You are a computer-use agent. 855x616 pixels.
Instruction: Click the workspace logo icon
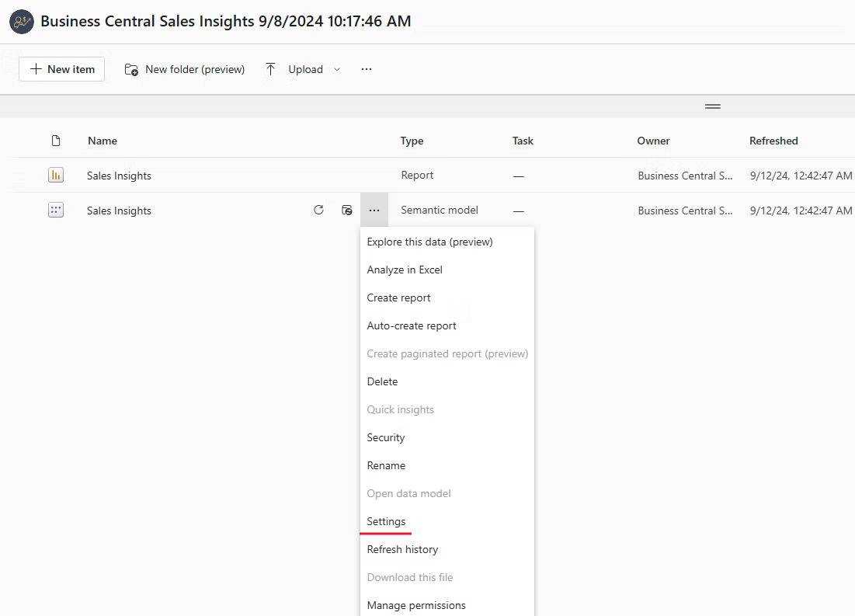tap(22, 22)
